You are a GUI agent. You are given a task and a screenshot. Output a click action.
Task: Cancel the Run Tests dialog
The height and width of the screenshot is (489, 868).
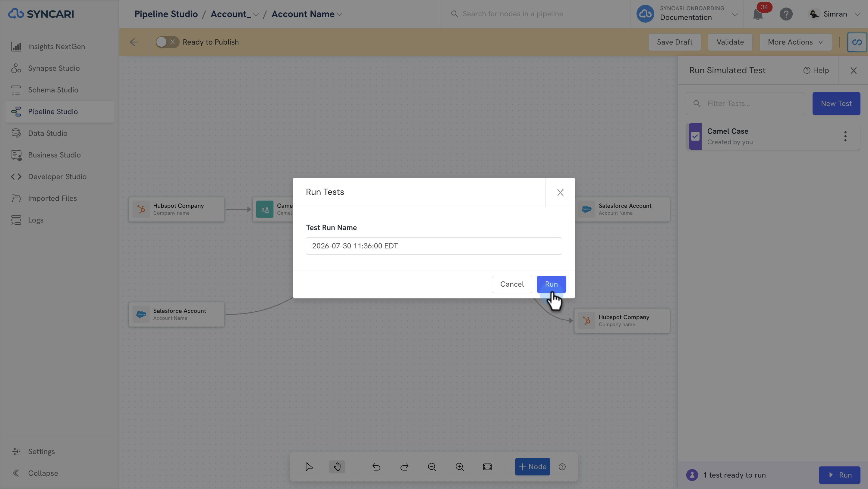click(512, 284)
